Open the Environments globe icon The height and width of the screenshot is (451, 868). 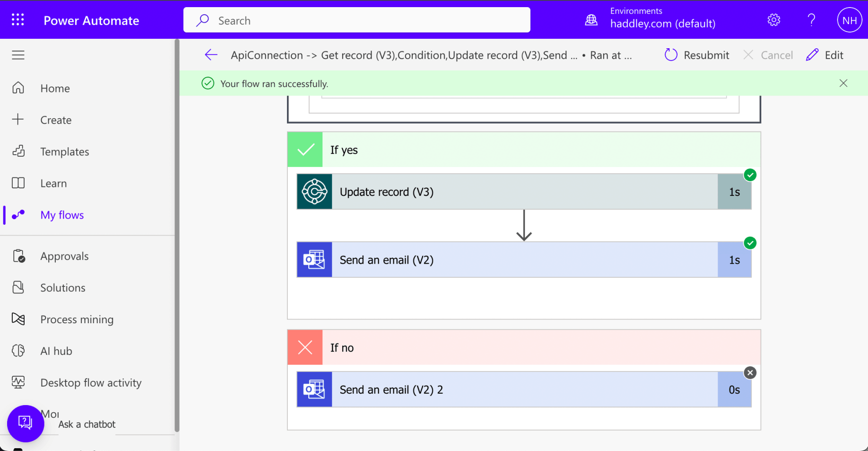coord(591,20)
